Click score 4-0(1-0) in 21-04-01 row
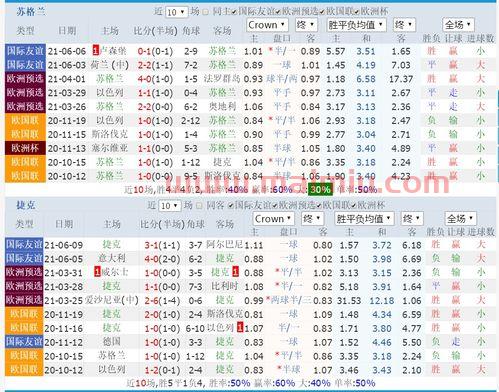The width and height of the screenshot is (499, 392). point(155,79)
